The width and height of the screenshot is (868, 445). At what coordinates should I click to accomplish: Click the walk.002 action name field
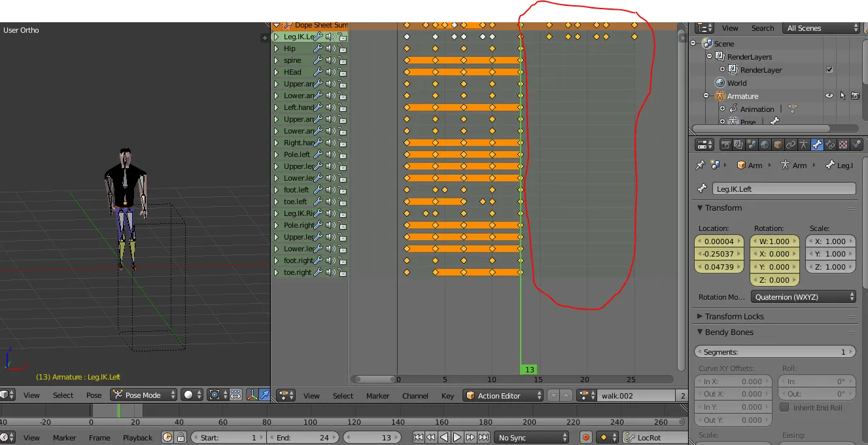(636, 395)
